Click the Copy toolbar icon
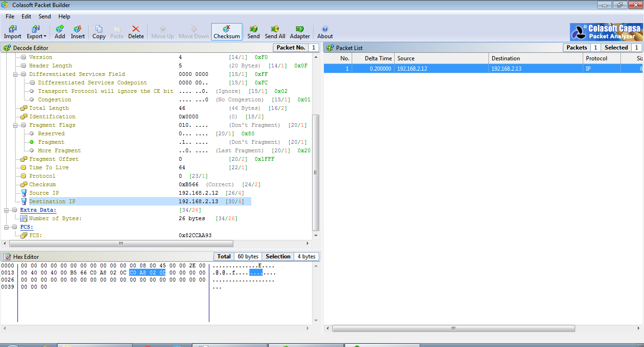 click(99, 32)
